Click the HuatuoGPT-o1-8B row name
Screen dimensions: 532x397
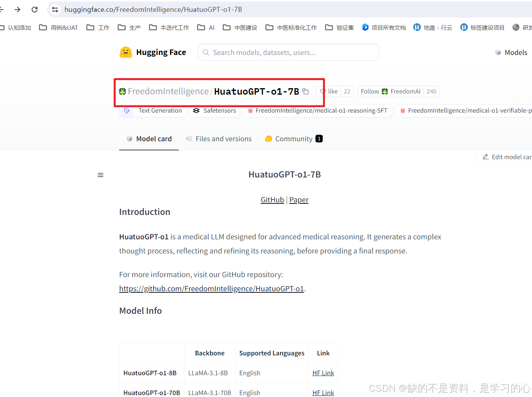click(150, 373)
